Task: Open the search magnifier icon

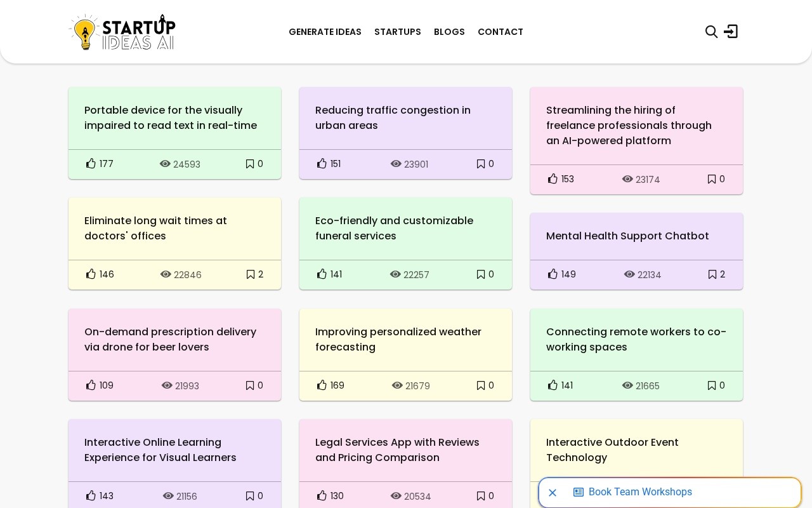Action: tap(711, 32)
